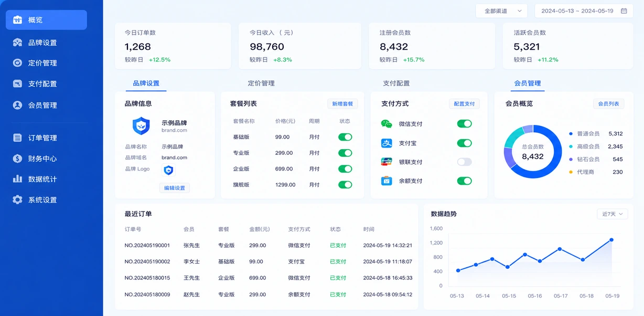Click the 代理商 orange legend dot
This screenshot has width=644, height=316.
pyautogui.click(x=571, y=172)
